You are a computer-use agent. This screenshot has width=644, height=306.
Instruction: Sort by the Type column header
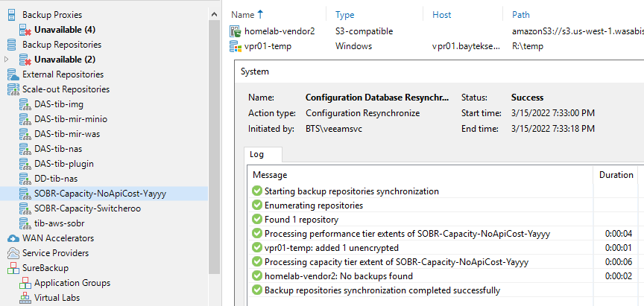(x=345, y=15)
